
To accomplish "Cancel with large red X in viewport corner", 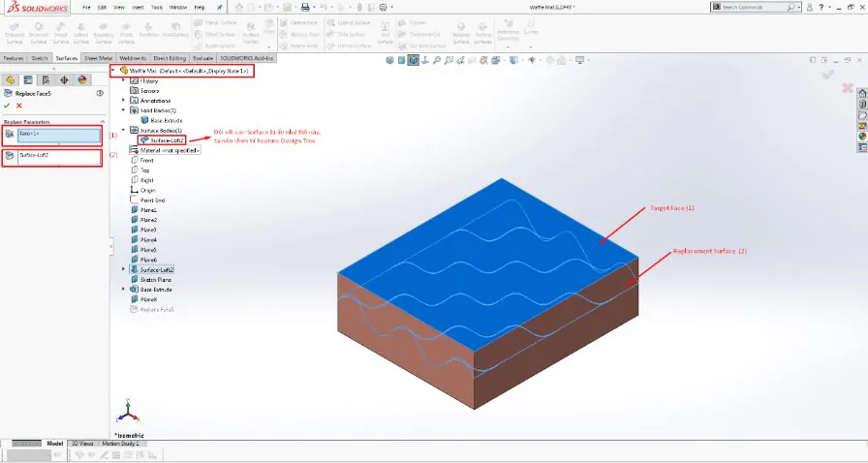I will pos(847,87).
